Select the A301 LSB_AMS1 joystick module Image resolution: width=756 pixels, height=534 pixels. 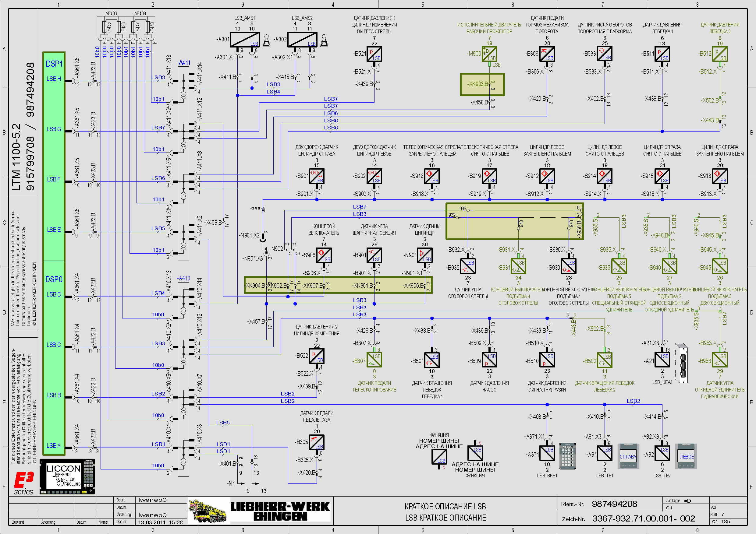click(245, 40)
